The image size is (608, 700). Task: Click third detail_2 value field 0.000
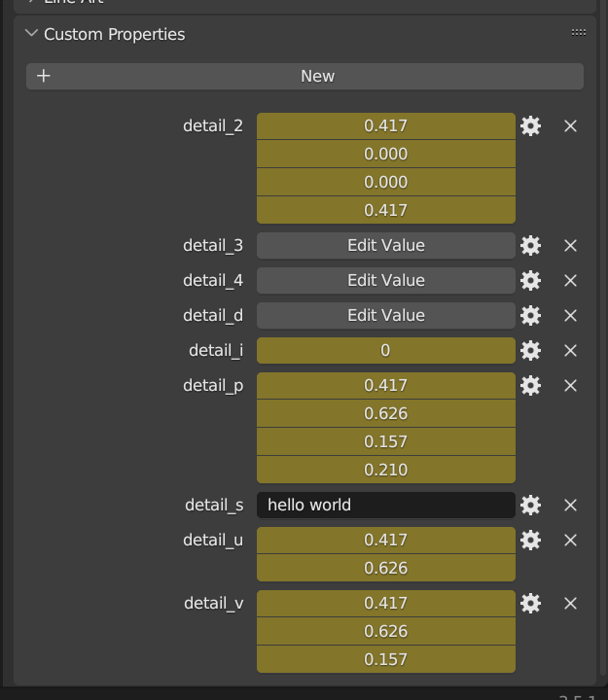[x=386, y=182]
